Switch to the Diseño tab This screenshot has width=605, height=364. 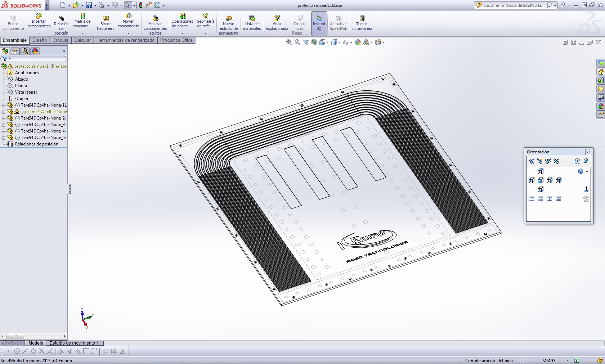tap(40, 40)
